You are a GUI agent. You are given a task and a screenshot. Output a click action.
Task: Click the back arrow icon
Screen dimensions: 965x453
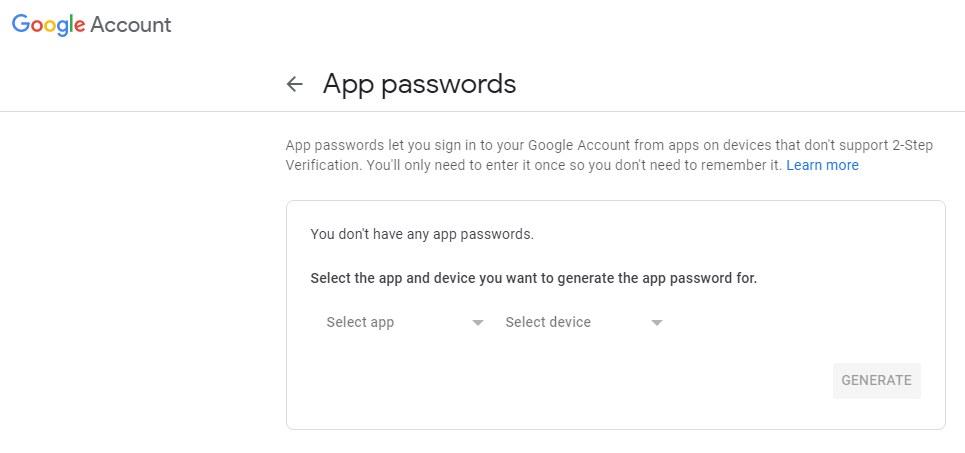[294, 84]
